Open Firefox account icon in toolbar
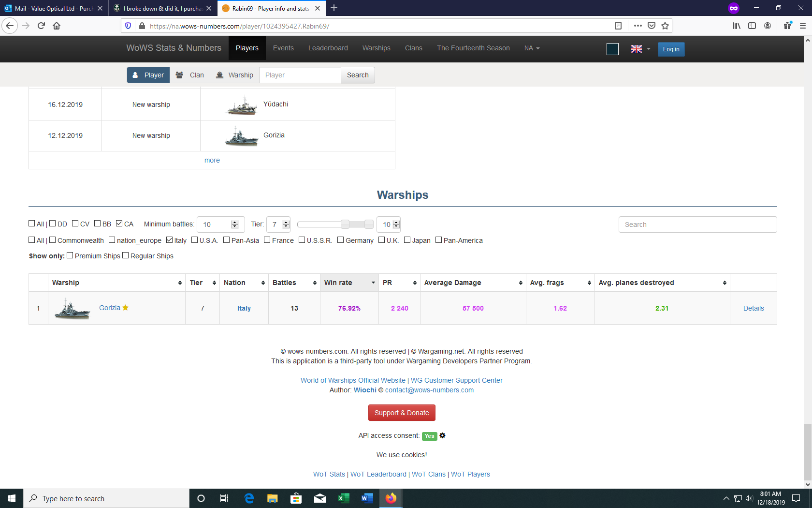Screen dimensions: 812x508 [767, 26]
